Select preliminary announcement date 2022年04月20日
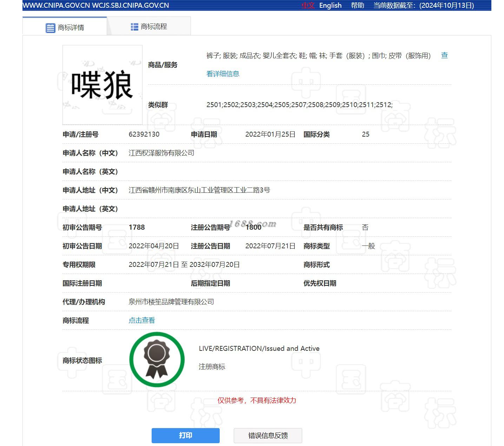This screenshot has height=446, width=504. 154,246
